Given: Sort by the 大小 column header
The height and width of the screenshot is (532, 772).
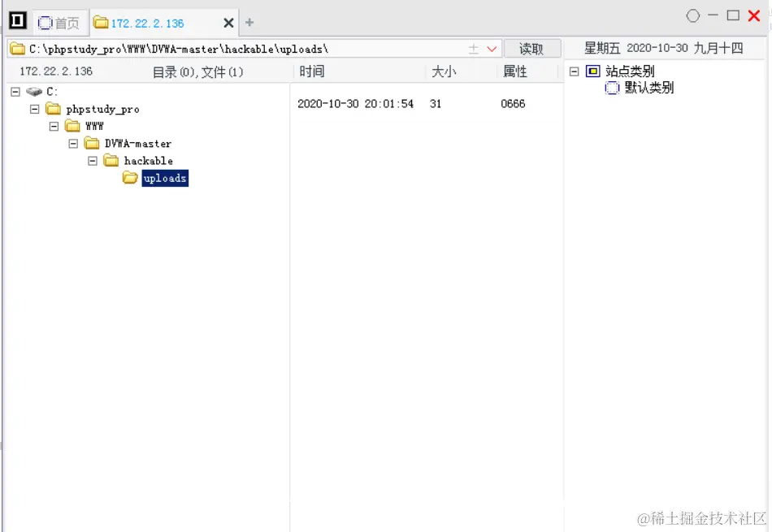Looking at the screenshot, I should pyautogui.click(x=444, y=71).
